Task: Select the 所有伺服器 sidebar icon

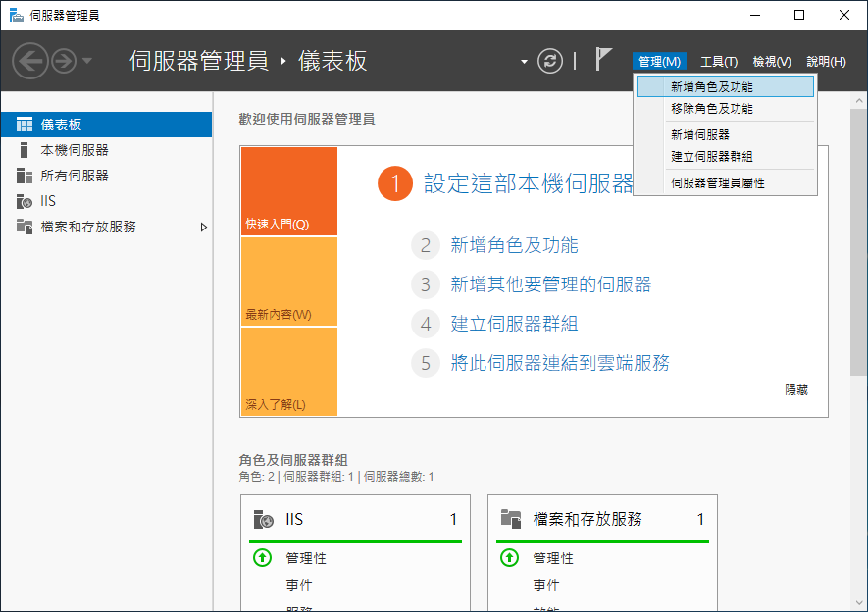Action: (x=24, y=176)
